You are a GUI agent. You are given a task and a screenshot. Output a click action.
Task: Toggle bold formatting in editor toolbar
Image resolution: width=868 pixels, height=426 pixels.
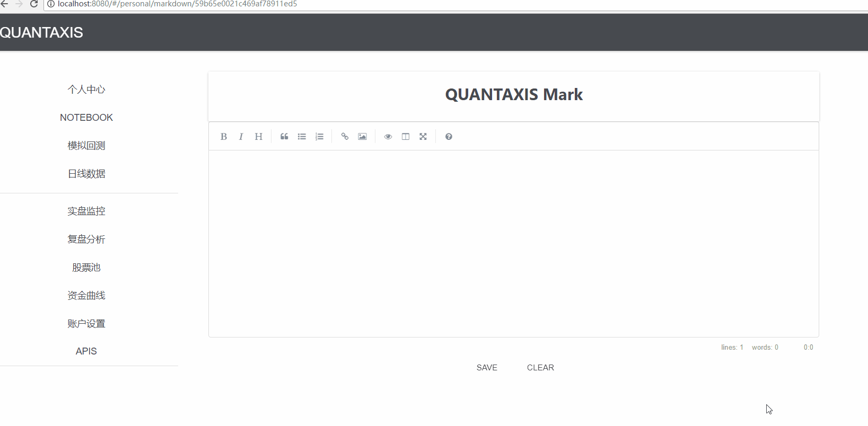coord(224,137)
